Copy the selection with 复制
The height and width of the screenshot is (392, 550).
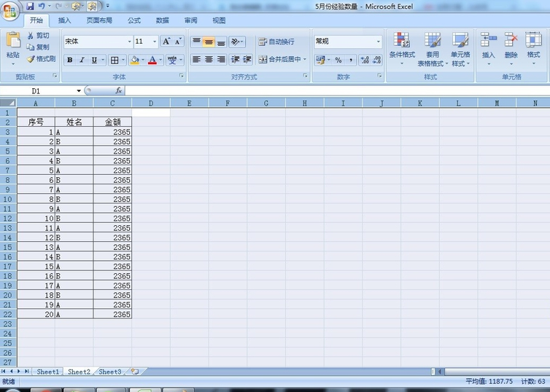tap(38, 47)
